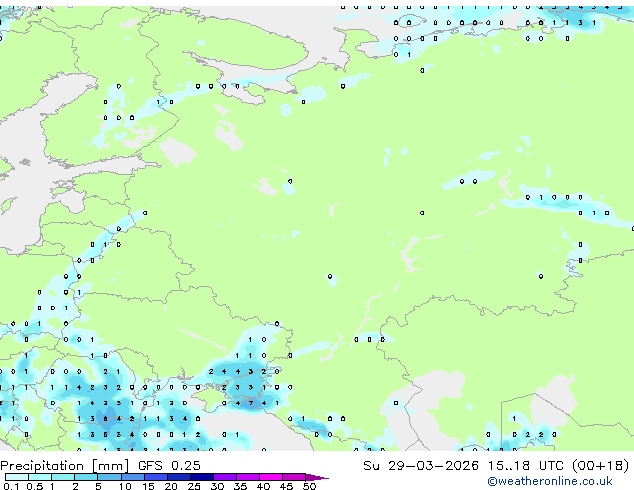Select legend swatch between 40 and 45 mm
Screen dimensions: 634x490
click(x=271, y=477)
